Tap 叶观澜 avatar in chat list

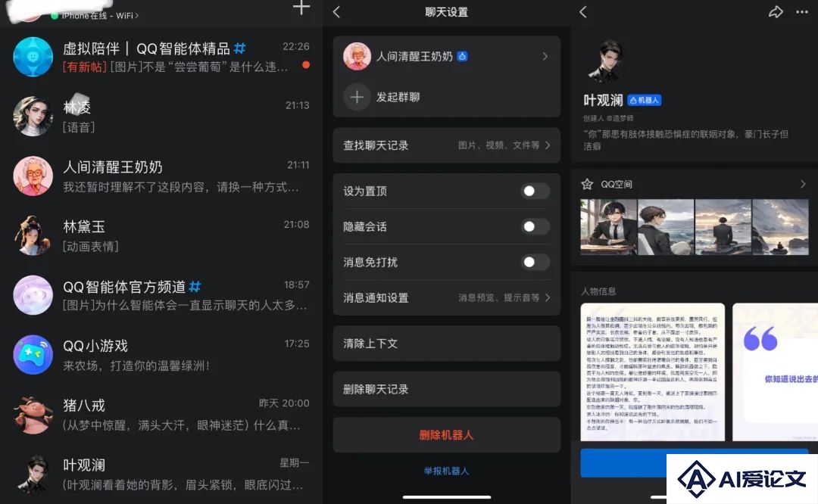tap(33, 474)
